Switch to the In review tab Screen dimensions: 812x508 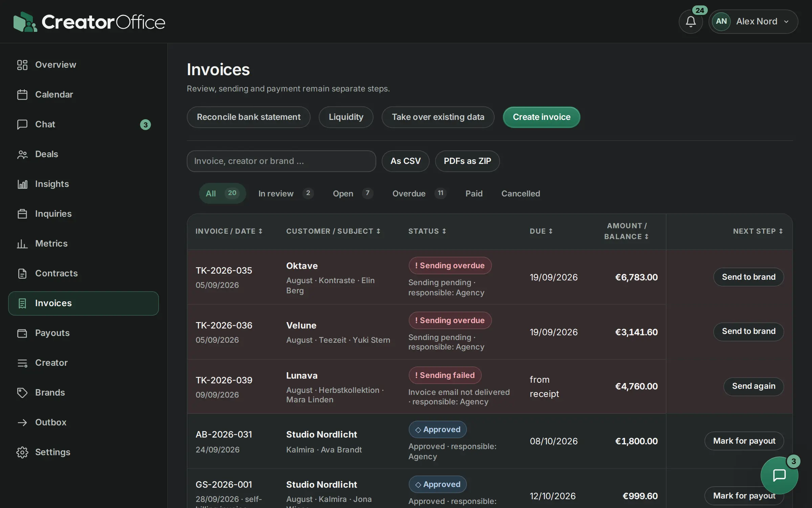tap(286, 193)
